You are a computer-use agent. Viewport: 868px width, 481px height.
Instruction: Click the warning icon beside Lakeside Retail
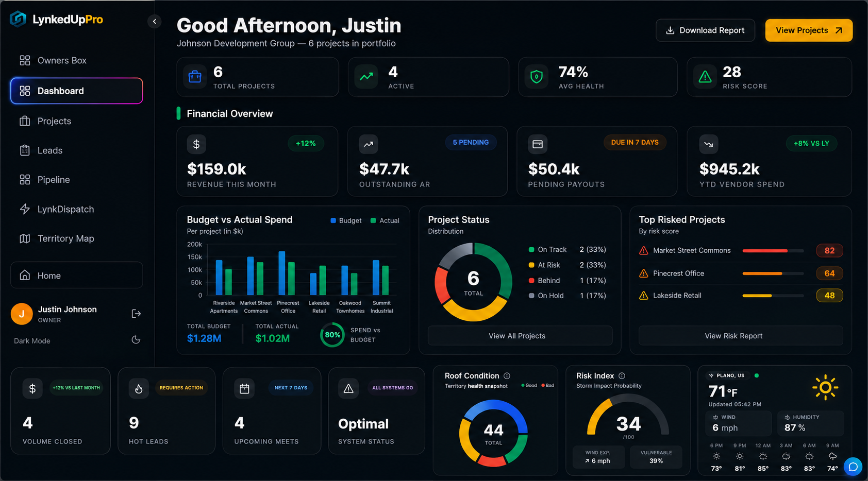click(643, 296)
